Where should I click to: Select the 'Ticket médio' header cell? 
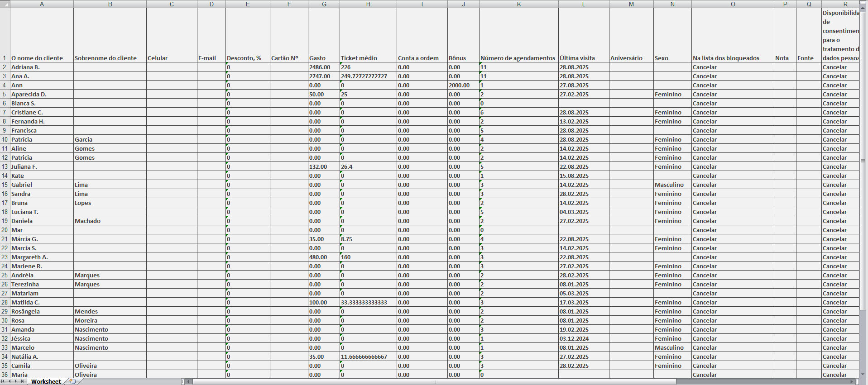[x=368, y=58]
